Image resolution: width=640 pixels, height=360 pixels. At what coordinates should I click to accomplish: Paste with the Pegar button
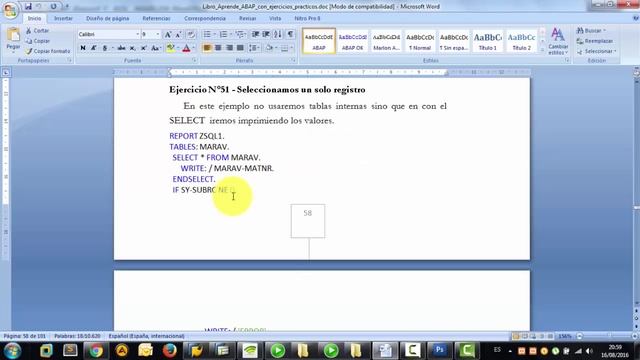click(x=13, y=40)
